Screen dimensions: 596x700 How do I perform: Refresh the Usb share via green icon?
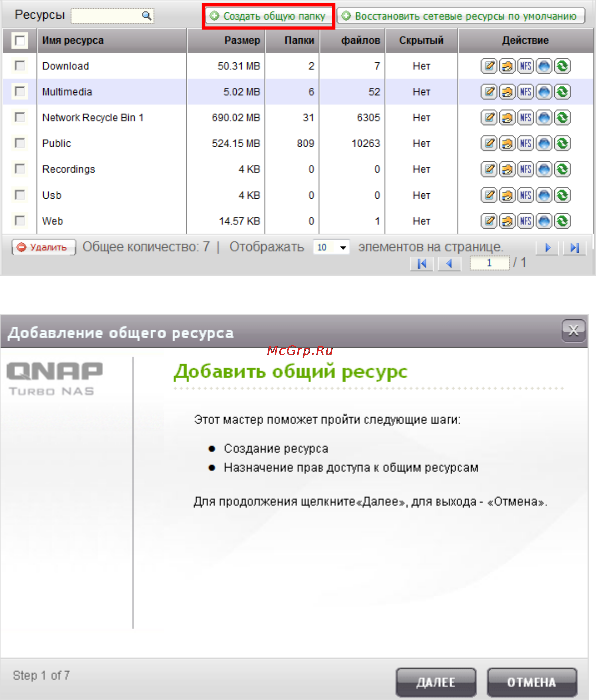(562, 195)
